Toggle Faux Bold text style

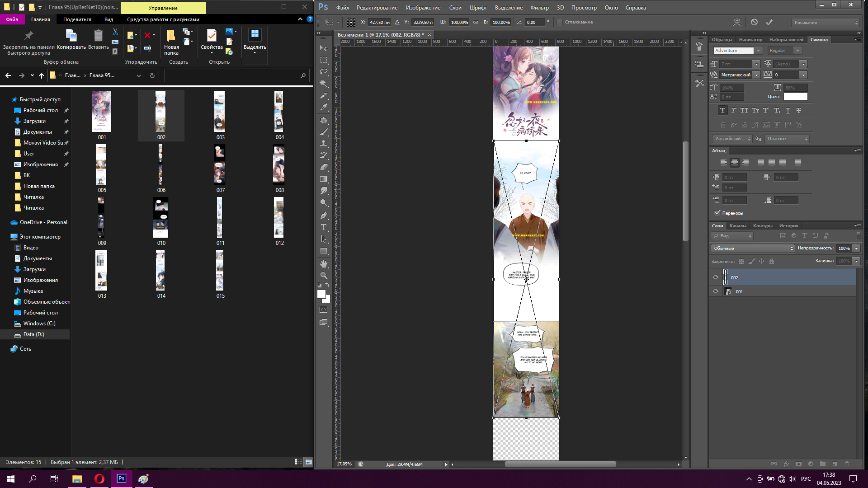coord(722,110)
